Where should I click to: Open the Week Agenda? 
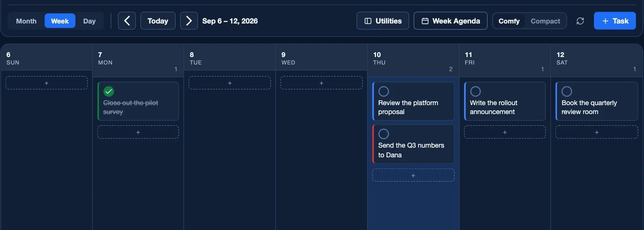[x=450, y=21]
